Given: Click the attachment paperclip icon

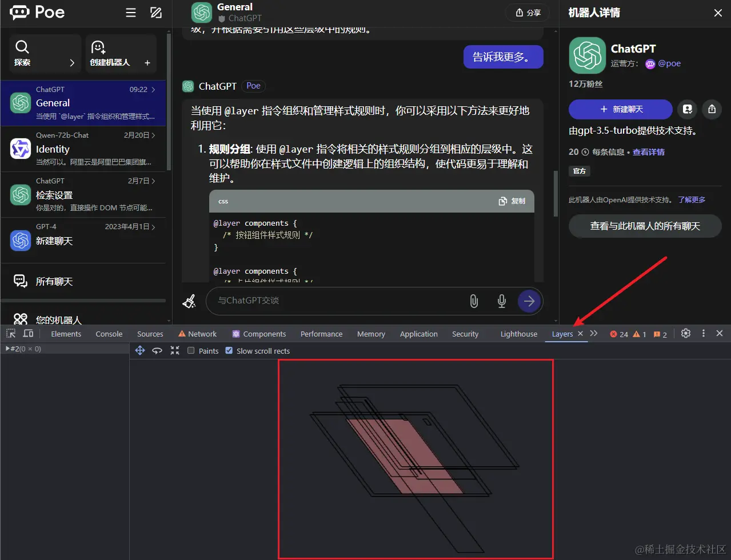Looking at the screenshot, I should (x=474, y=301).
